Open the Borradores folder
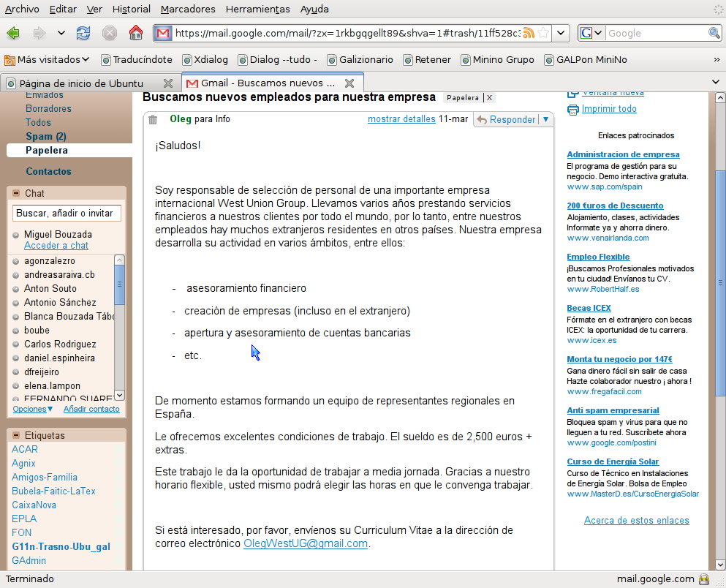Screen dimensions: 726x588 pos(48,109)
